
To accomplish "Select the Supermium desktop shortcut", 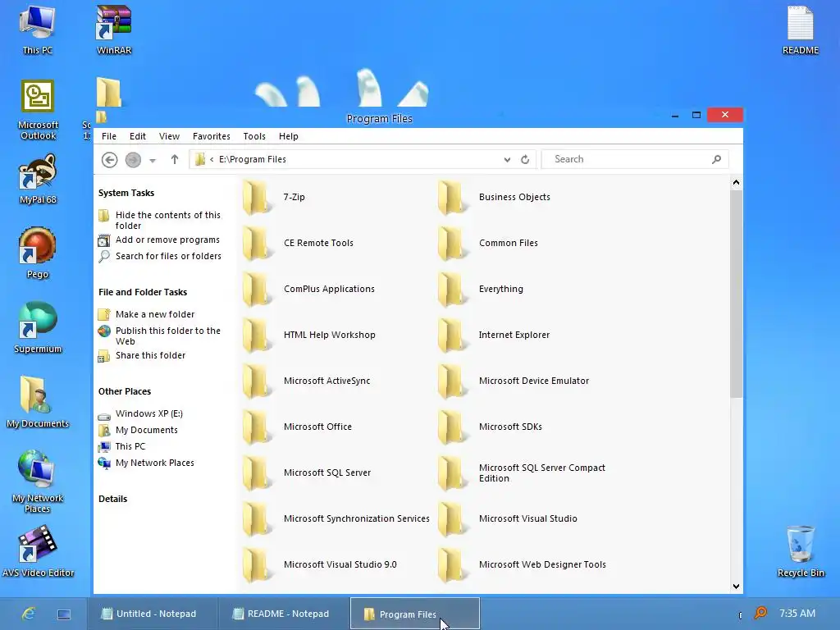I will coord(38,328).
